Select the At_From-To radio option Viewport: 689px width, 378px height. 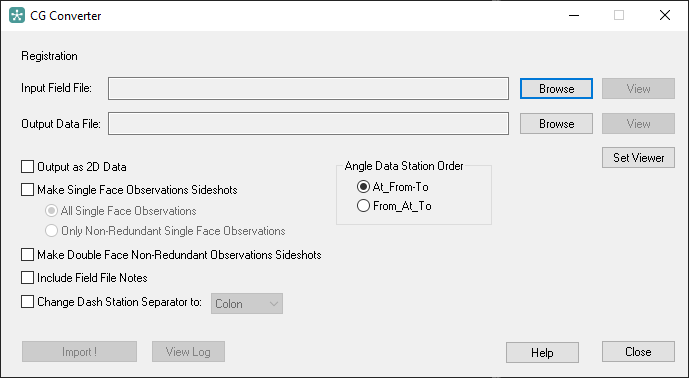[363, 187]
